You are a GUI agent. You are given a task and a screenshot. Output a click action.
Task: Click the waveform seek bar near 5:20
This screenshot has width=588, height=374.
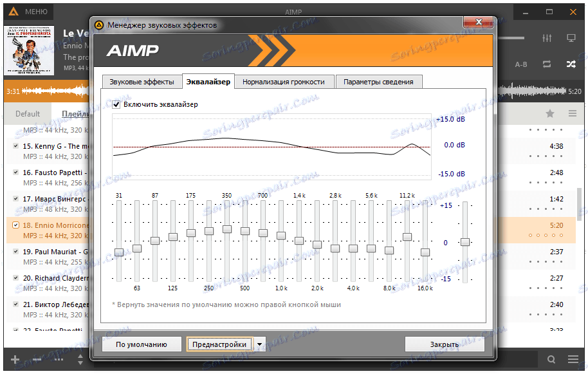click(532, 91)
